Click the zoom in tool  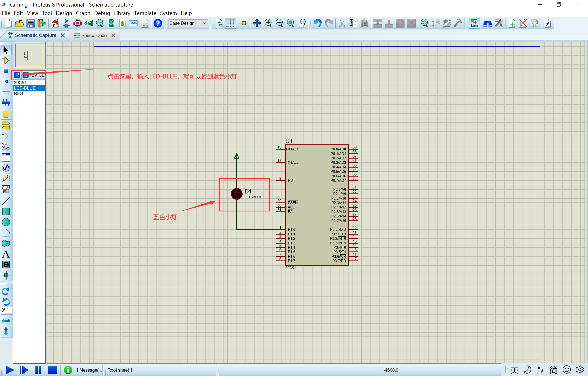coord(268,23)
